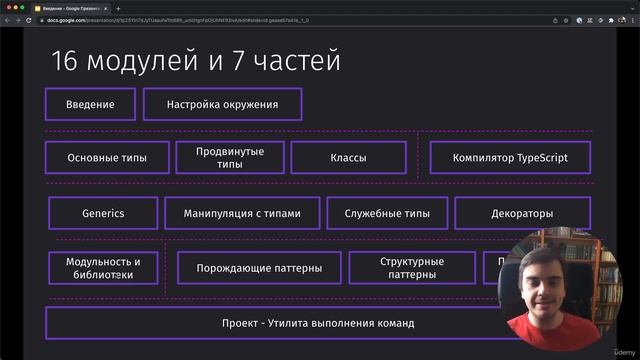Image resolution: width=640 pixels, height=360 pixels.
Task: Click the 'Порождающие паттерны' box
Action: [x=259, y=268]
